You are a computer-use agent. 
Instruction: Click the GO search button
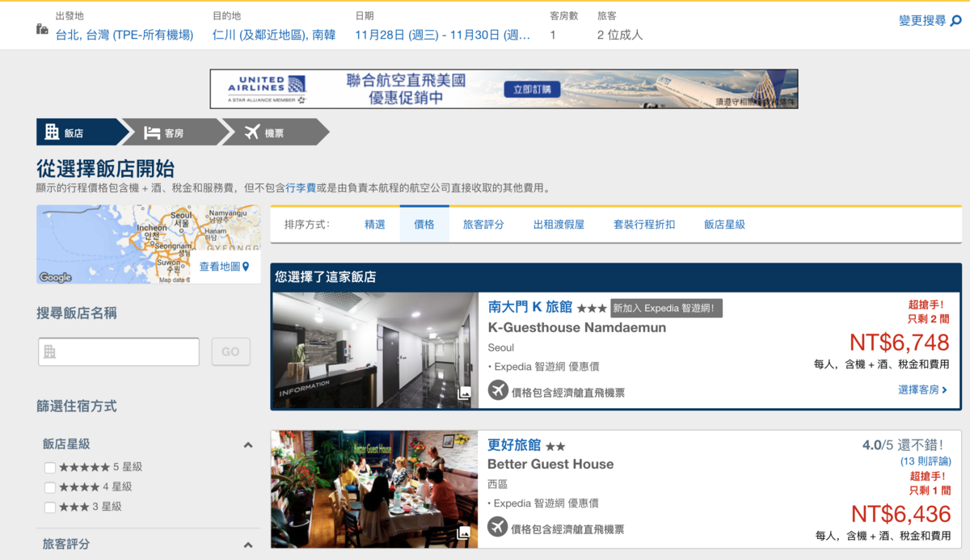[230, 352]
